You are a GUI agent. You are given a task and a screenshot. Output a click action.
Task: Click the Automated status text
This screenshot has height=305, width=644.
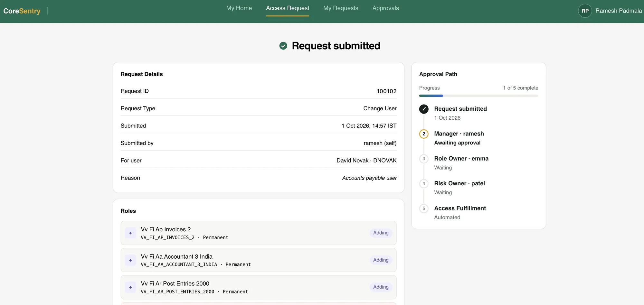click(447, 217)
